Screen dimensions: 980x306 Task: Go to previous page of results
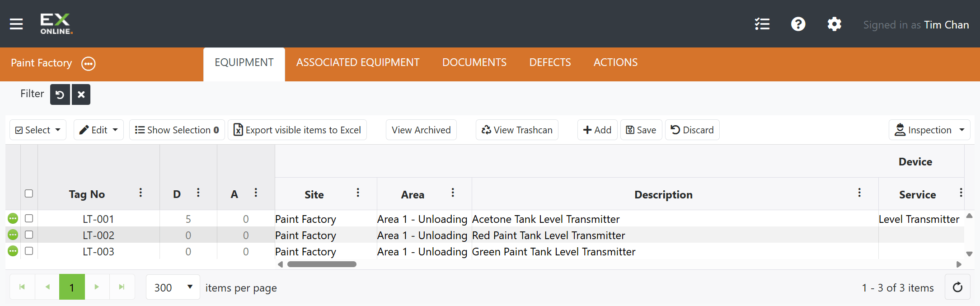47,287
